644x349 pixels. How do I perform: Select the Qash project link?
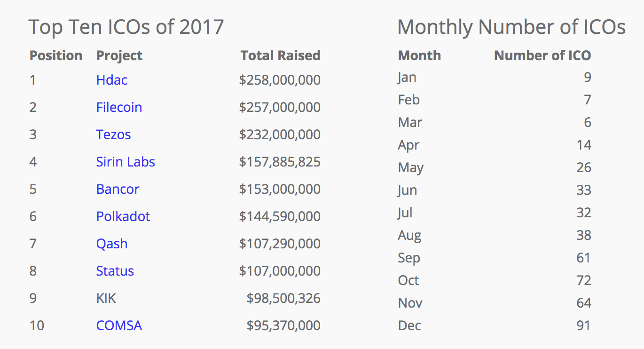[111, 244]
